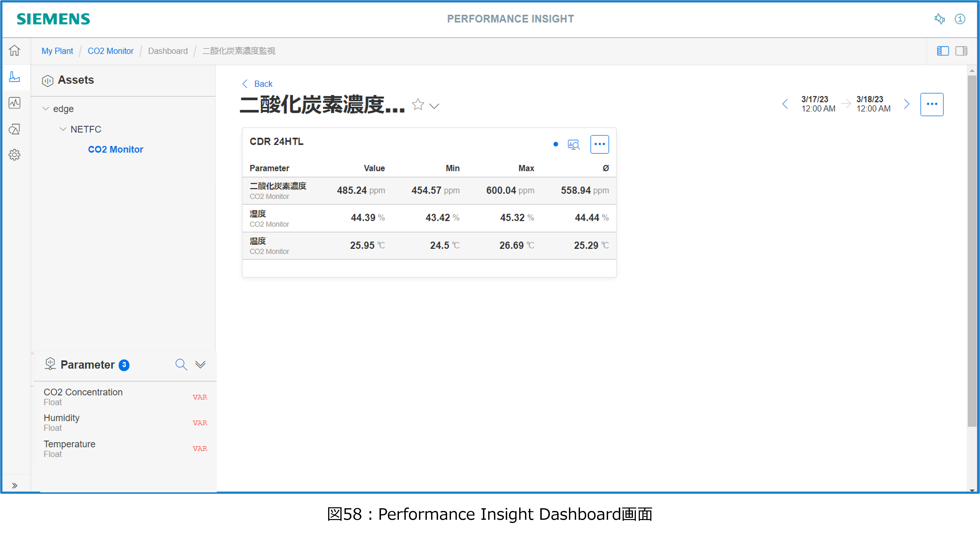Open the CDR 24HTL widget options button
The image size is (980, 535).
[600, 144]
